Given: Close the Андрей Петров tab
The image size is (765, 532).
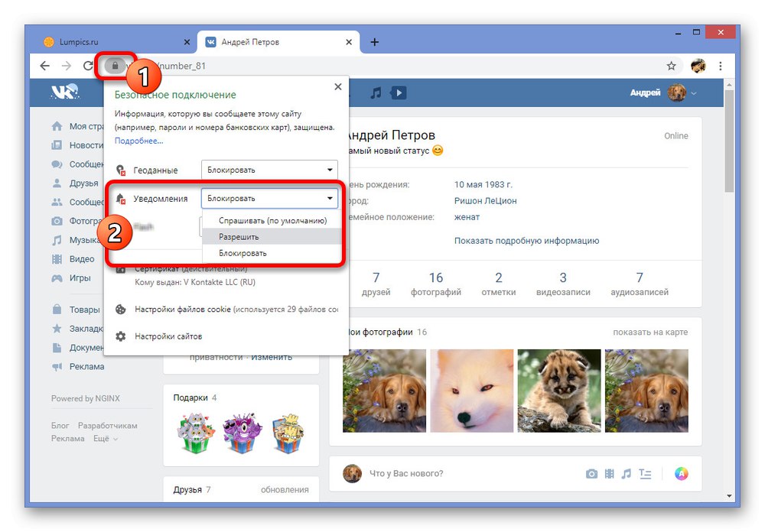Looking at the screenshot, I should 349,43.
